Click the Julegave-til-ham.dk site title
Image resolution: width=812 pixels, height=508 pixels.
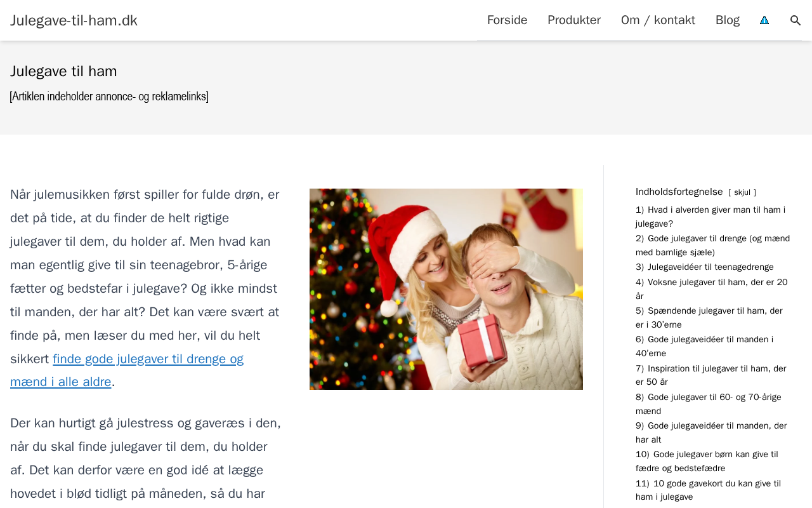[74, 20]
